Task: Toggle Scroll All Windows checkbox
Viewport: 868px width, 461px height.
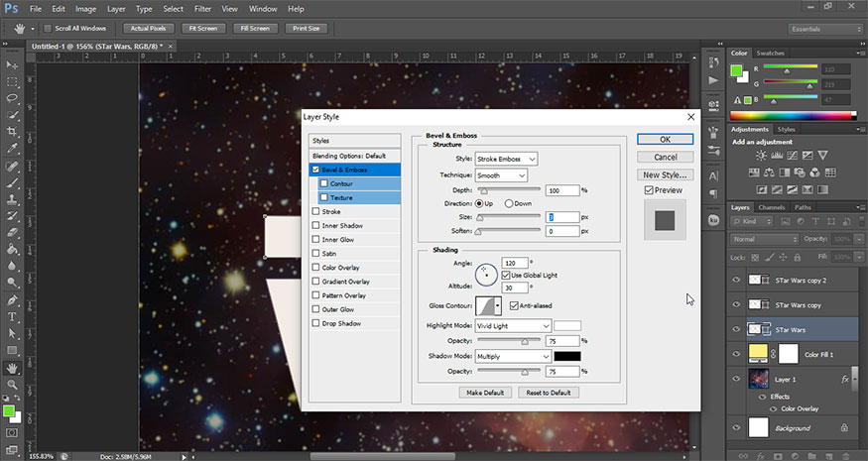Action: click(x=48, y=28)
